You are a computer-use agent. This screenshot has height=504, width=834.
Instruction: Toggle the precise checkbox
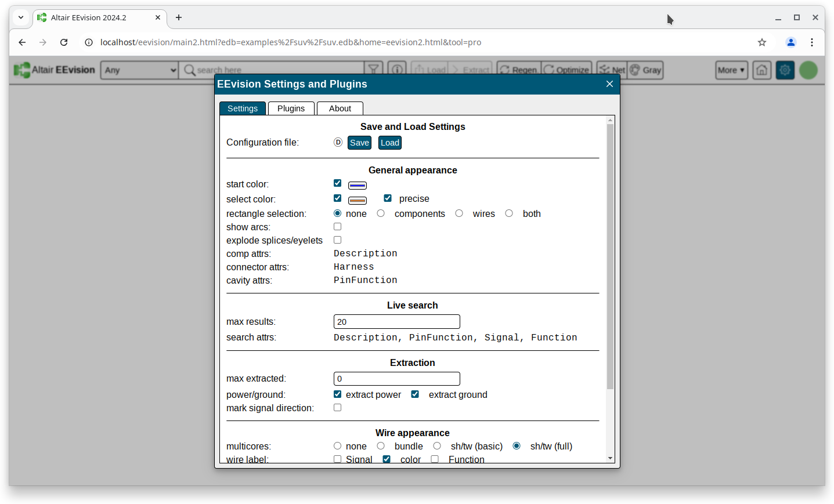pyautogui.click(x=388, y=198)
